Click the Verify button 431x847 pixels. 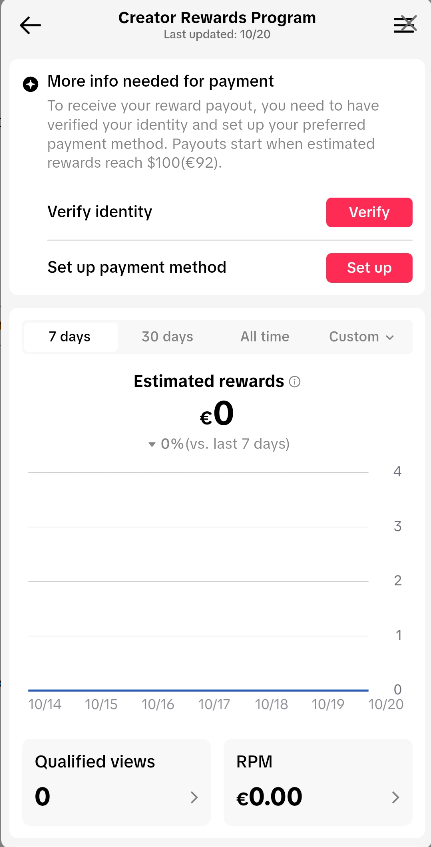tap(369, 212)
